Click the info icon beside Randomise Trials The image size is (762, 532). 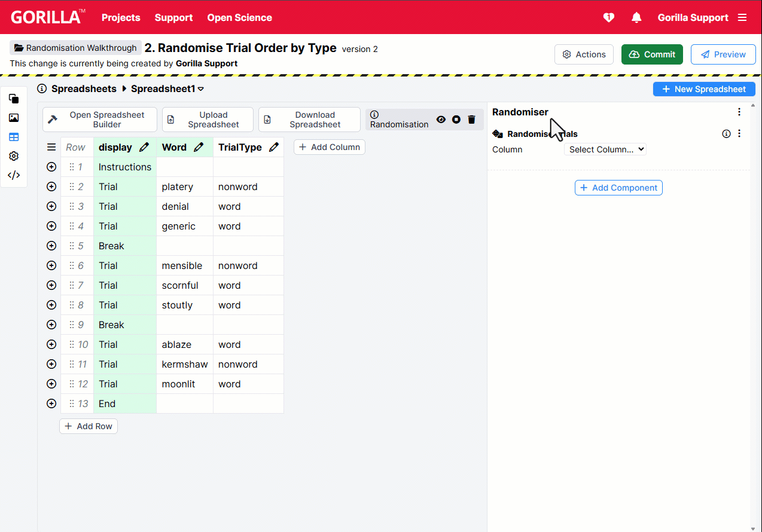[x=726, y=133]
